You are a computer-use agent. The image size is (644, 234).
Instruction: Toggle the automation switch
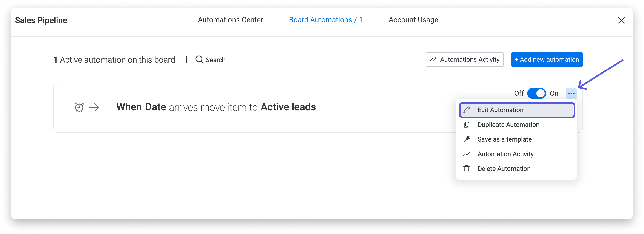click(537, 93)
